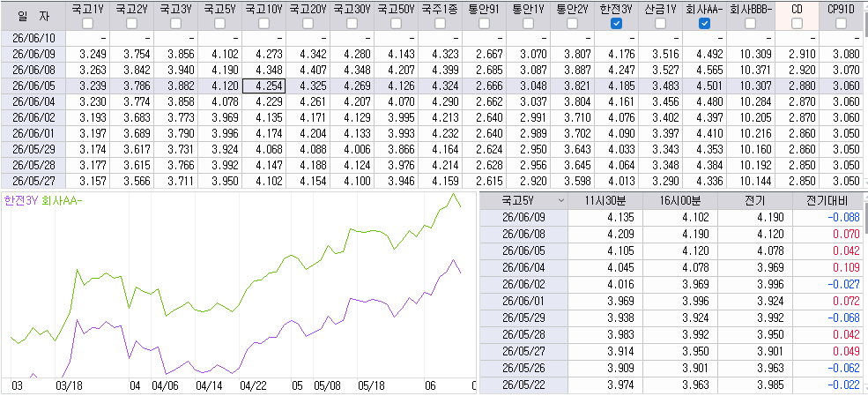Select the 26/05/27 date in the top table
The height and width of the screenshot is (396, 868).
pyautogui.click(x=33, y=181)
